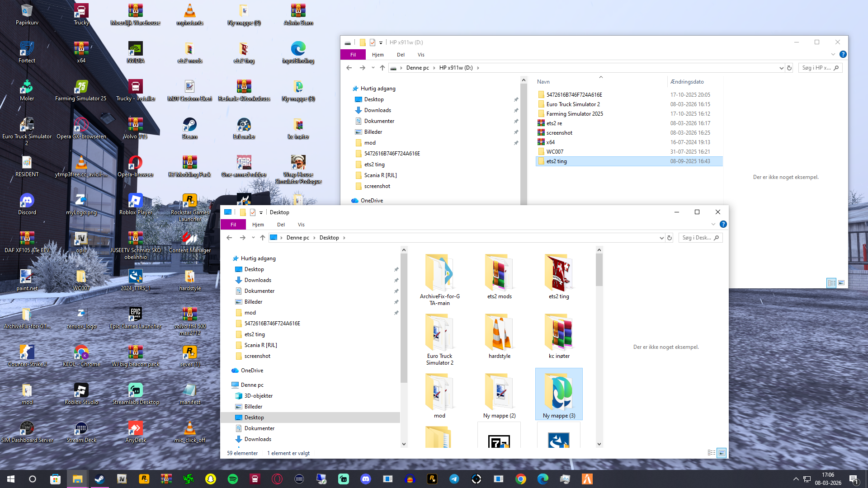Open Vis tab in Desktop window

(x=301, y=225)
